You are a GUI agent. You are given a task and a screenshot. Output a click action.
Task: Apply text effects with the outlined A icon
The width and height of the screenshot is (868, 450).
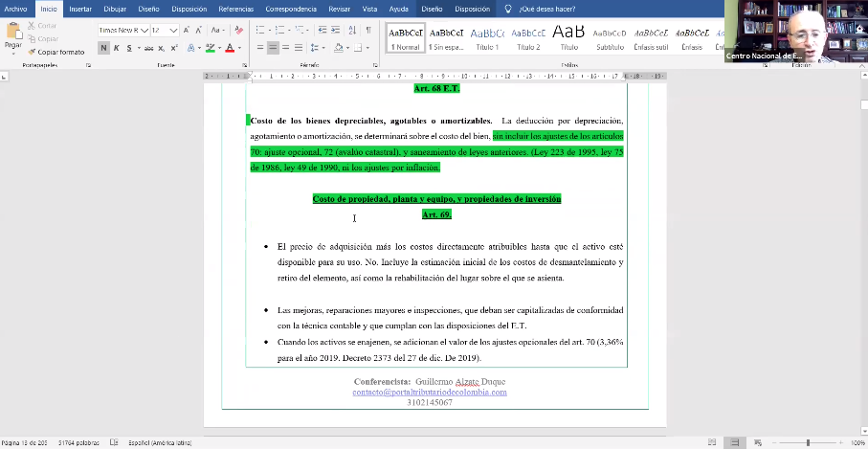(190, 48)
